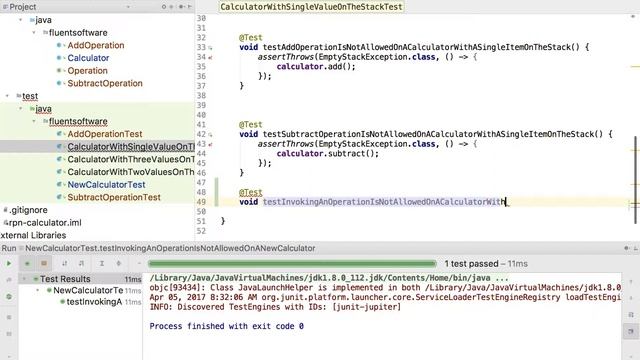Image resolution: width=640 pixels, height=360 pixels.
Task: Toggle show ignored tests orange button
Action: 44,264
